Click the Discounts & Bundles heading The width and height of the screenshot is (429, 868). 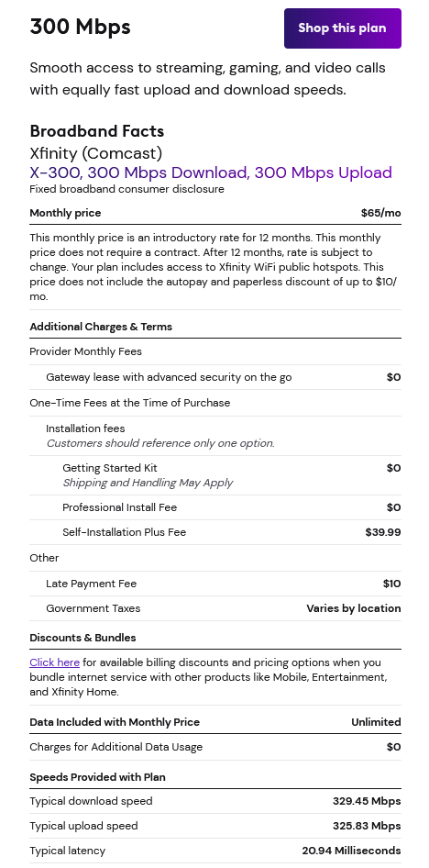coord(82,638)
